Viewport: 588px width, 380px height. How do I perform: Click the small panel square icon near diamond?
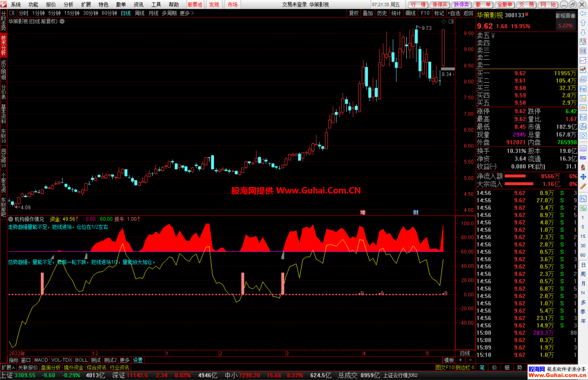tap(451, 22)
